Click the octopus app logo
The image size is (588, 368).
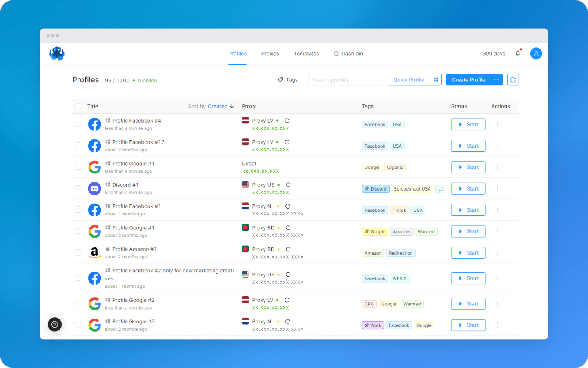57,53
